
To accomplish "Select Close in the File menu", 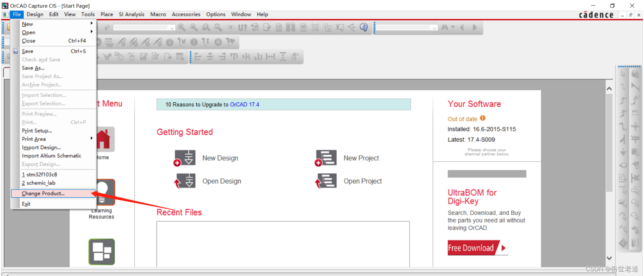I will (53, 41).
